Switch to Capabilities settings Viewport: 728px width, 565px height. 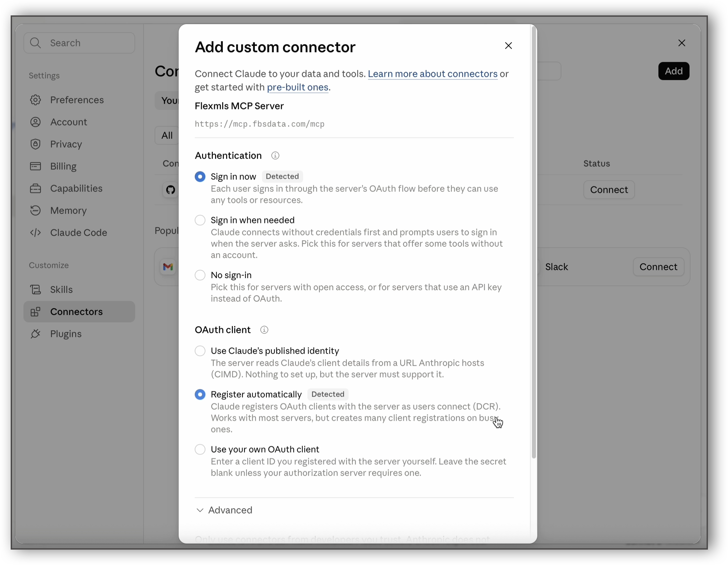pyautogui.click(x=79, y=188)
